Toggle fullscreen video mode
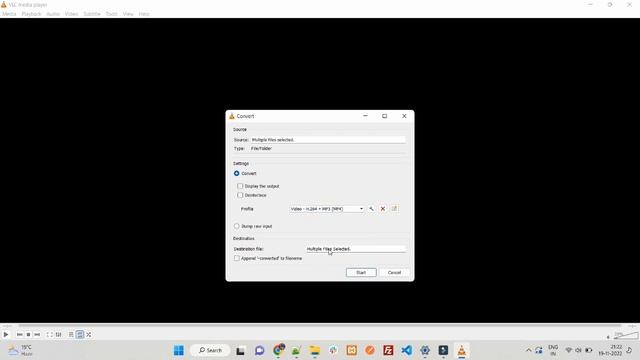The width and height of the screenshot is (640, 360). click(49, 335)
